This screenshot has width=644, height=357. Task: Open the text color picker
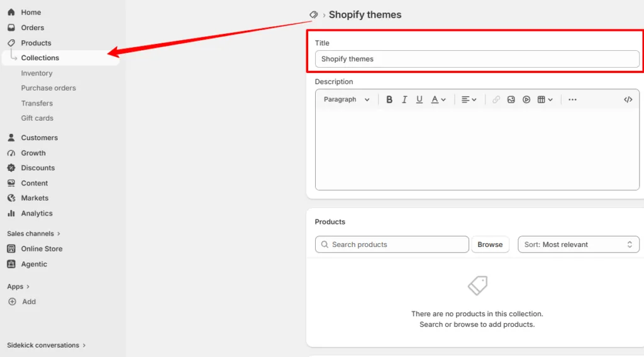pos(438,99)
